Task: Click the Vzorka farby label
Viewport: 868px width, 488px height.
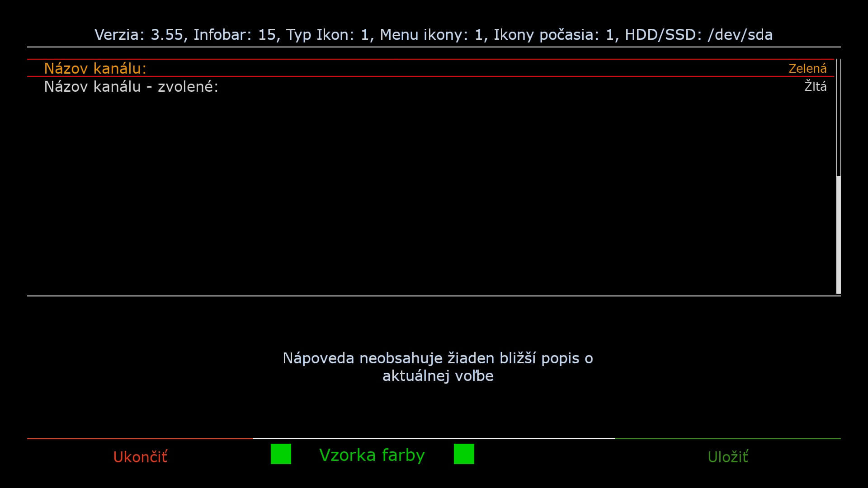Action: pos(372,455)
